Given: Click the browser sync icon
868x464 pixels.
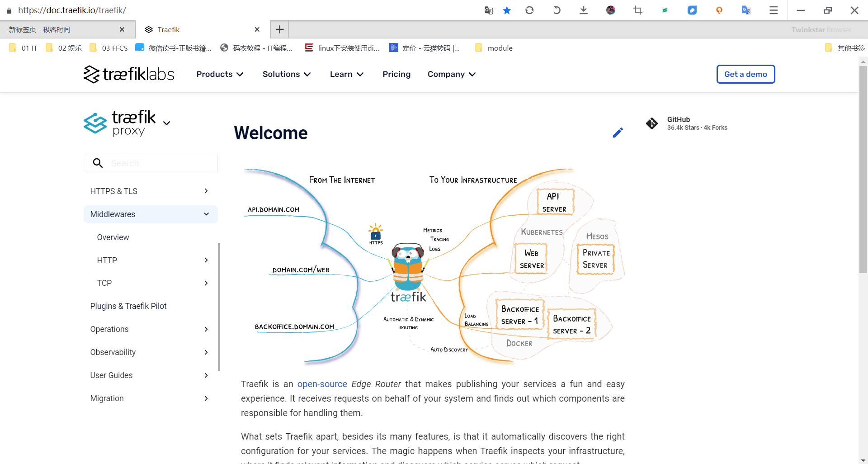Looking at the screenshot, I should [x=529, y=10].
